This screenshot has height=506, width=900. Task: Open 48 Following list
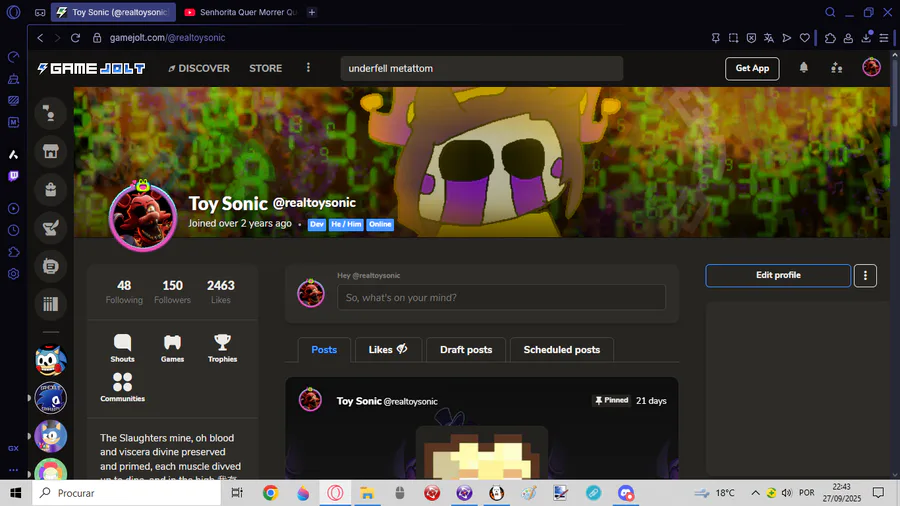(124, 291)
